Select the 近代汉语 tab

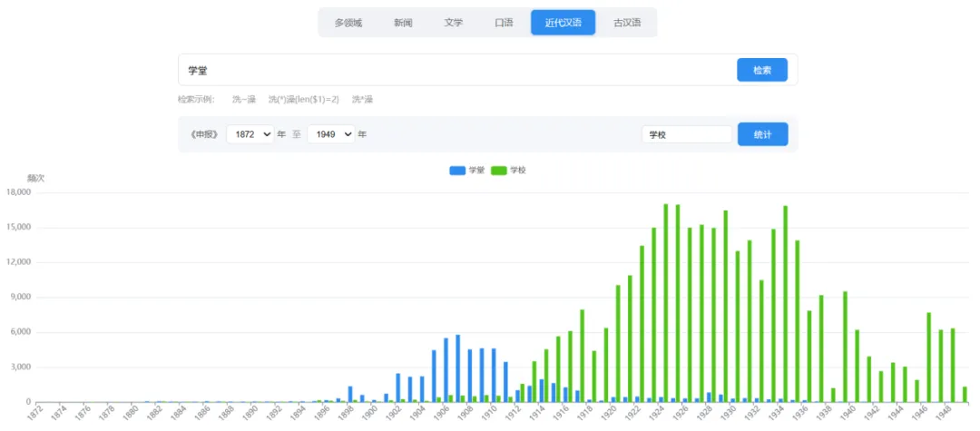[x=563, y=23]
